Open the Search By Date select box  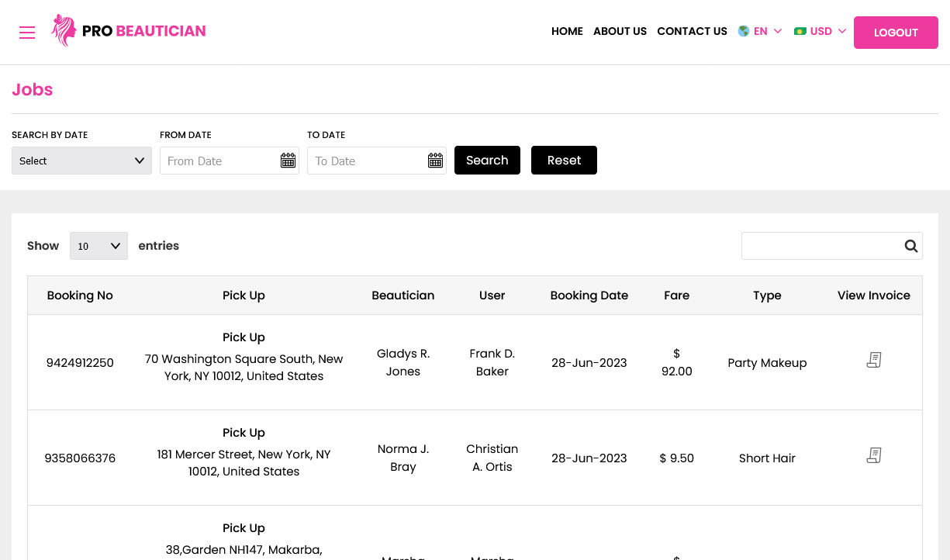coord(81,161)
